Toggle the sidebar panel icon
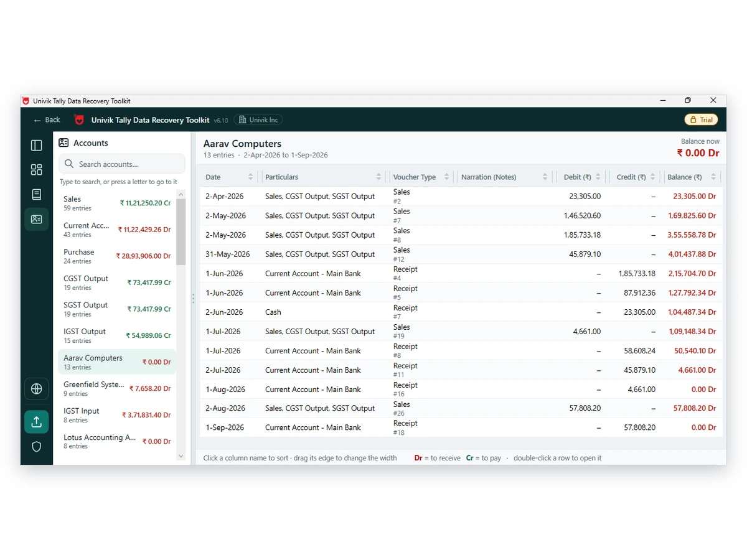The height and width of the screenshot is (560, 747). pos(37,146)
